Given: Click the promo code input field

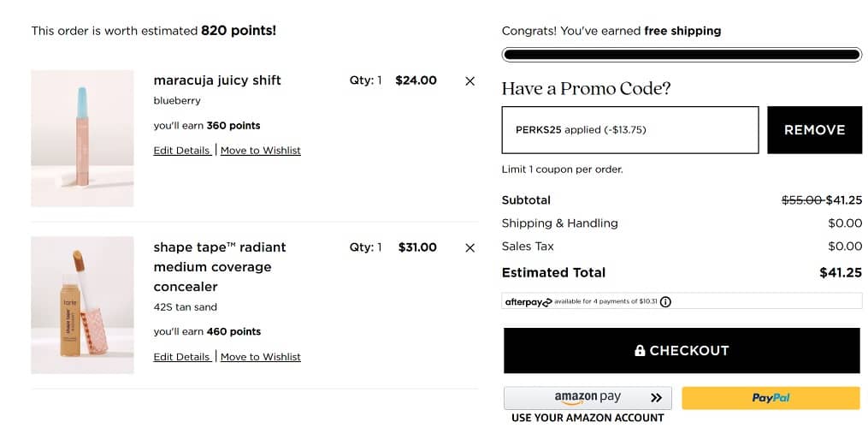Looking at the screenshot, I should 629,130.
